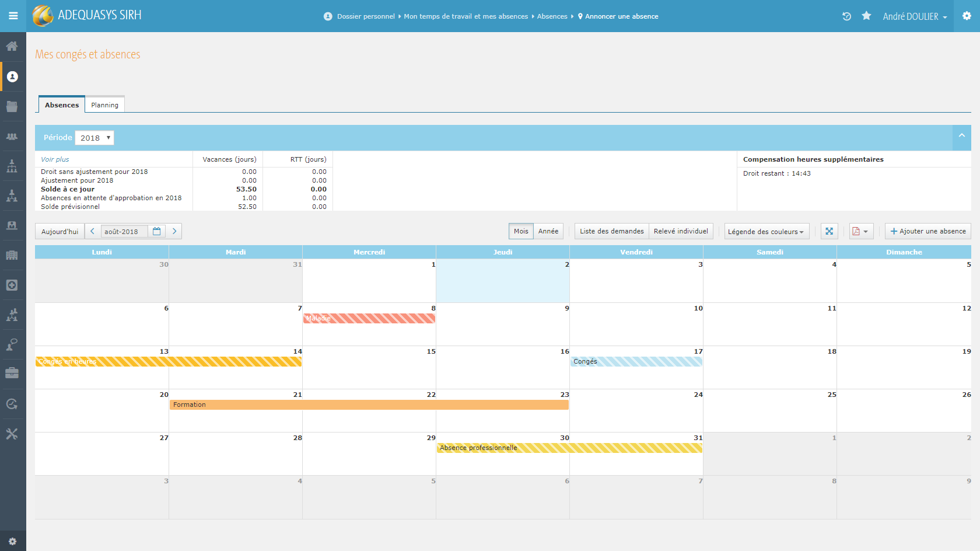Open the hamburger menu
980x551 pixels.
tap(13, 16)
